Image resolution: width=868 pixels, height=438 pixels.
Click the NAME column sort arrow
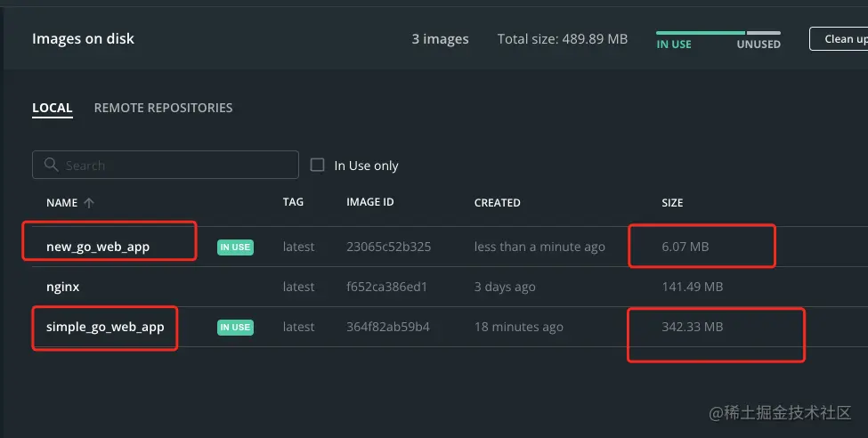pos(88,203)
